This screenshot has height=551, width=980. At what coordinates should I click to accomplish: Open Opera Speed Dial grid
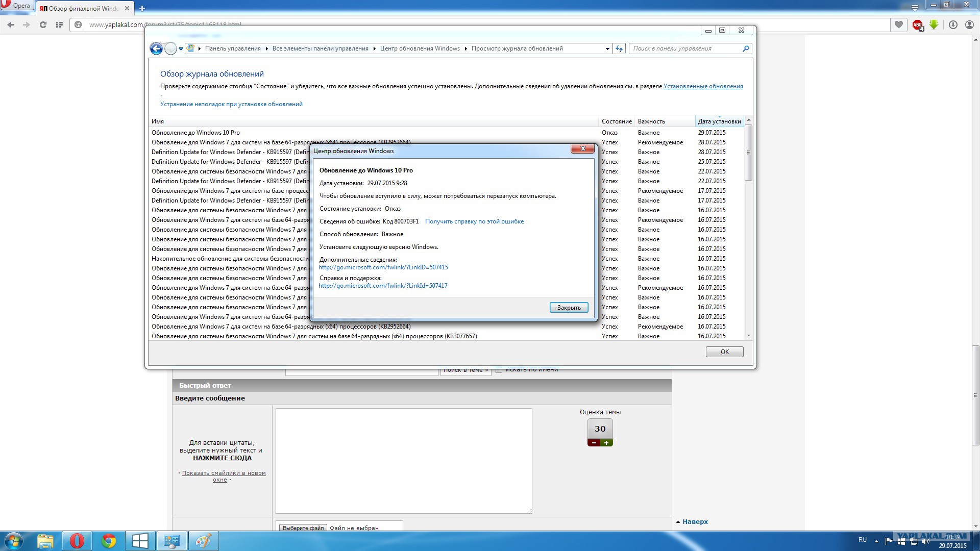pos(60,24)
